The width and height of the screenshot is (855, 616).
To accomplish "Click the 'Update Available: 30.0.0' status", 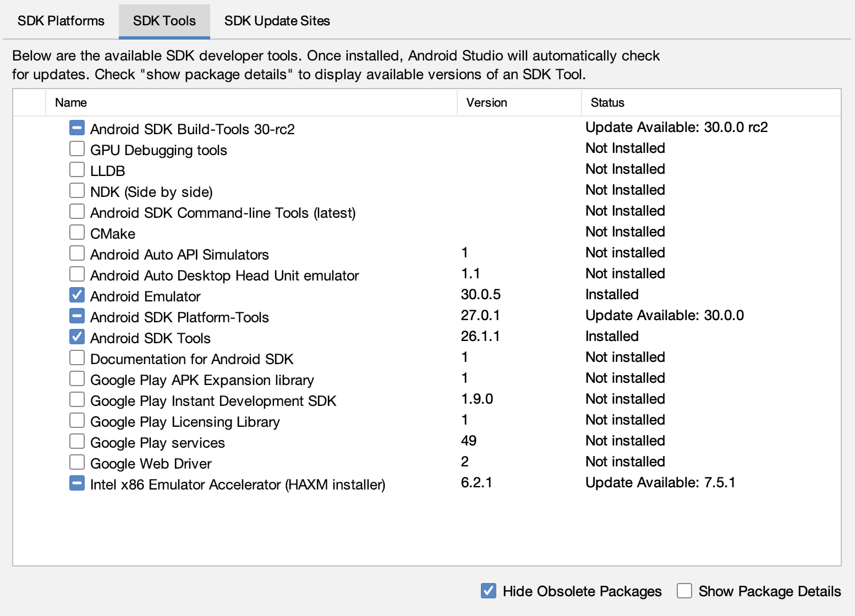I will (x=665, y=315).
